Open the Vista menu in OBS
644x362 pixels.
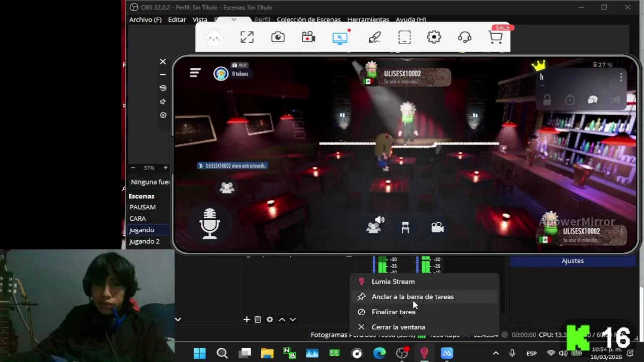pyautogui.click(x=200, y=20)
